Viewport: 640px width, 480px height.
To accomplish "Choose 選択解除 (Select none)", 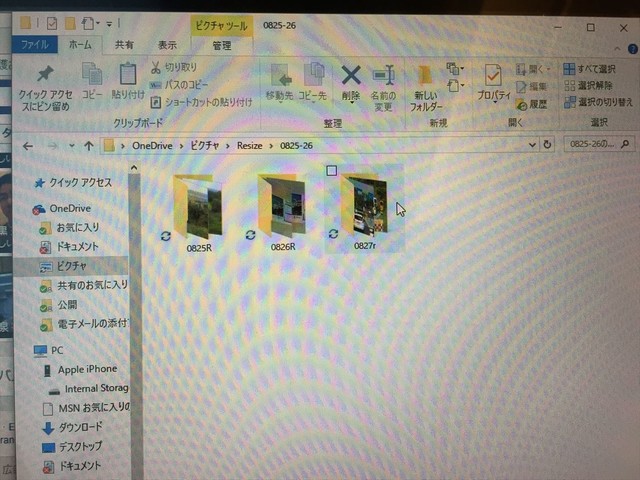I will tap(588, 85).
